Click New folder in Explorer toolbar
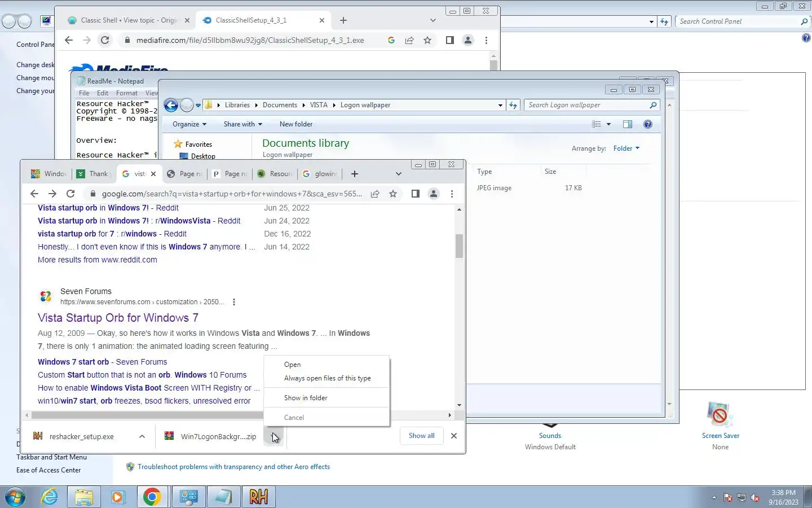812x508 pixels. [296, 124]
